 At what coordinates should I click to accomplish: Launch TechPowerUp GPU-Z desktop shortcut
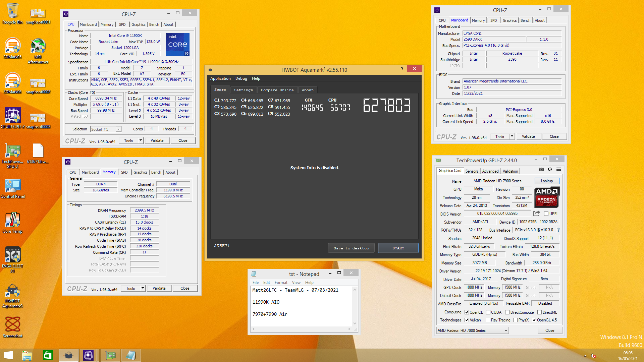[x=13, y=156]
